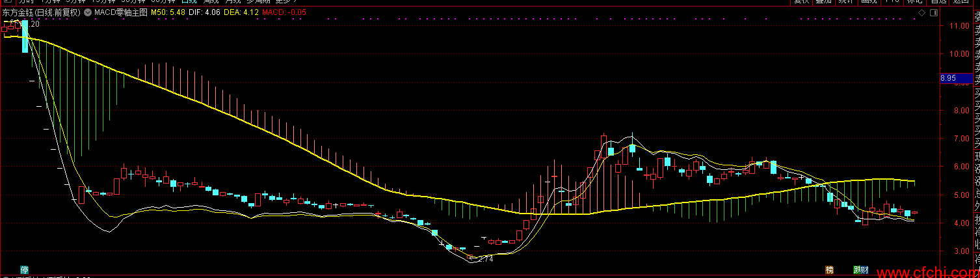Click the 榜 marker icon at chart bottom
This screenshot has height=278, width=980.
829,270
